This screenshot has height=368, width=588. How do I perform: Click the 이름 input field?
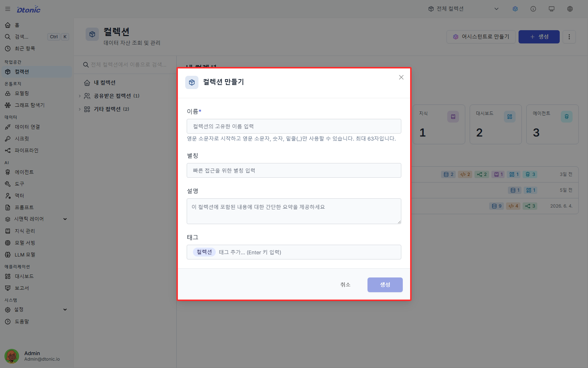pyautogui.click(x=294, y=126)
